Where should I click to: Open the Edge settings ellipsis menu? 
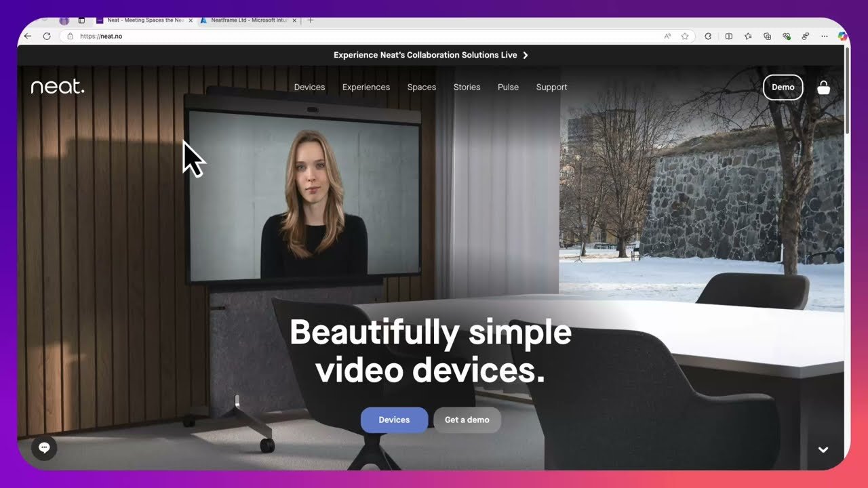pos(824,36)
